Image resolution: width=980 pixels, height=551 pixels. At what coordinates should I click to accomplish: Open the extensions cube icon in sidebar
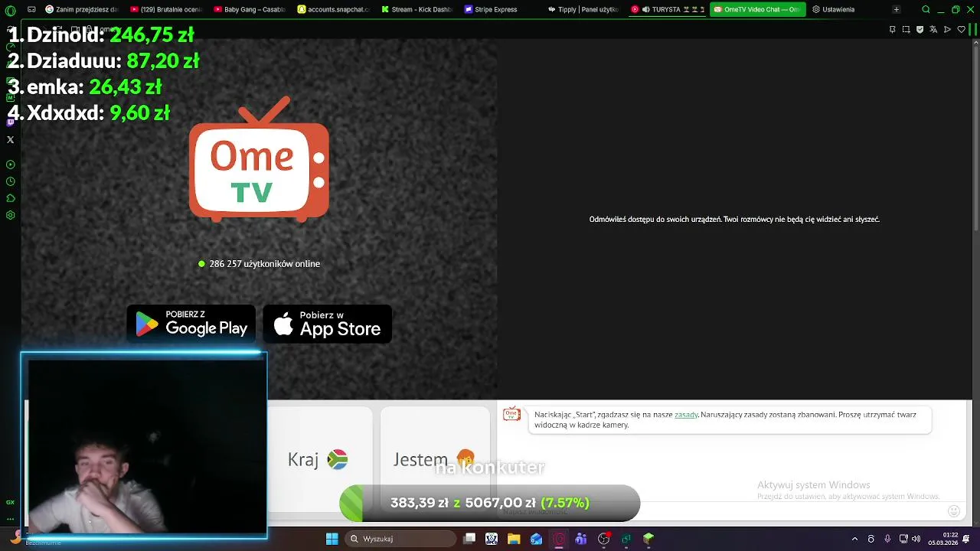tap(10, 198)
